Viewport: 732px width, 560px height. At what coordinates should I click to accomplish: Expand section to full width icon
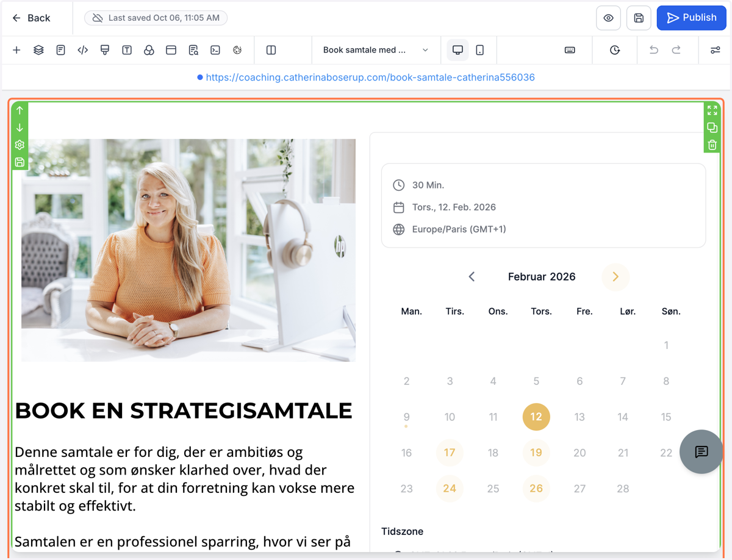tap(712, 110)
